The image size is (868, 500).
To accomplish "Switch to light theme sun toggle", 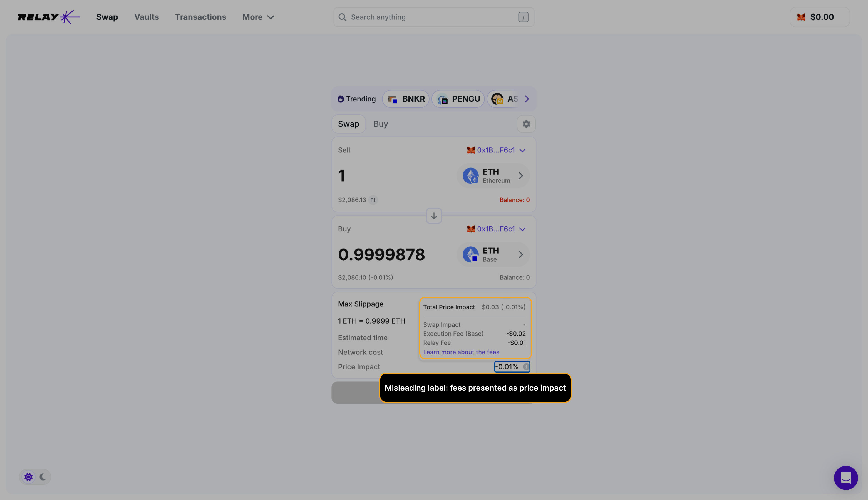I will pyautogui.click(x=29, y=477).
